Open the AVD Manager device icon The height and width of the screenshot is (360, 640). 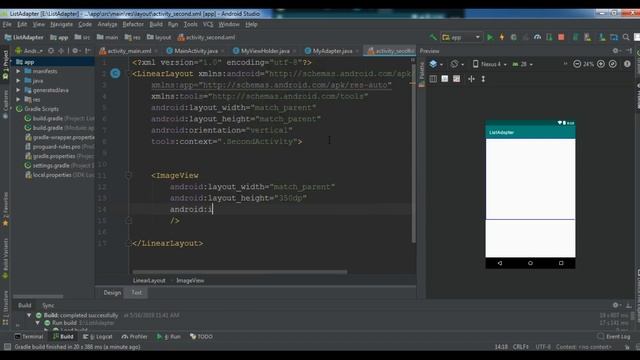tap(587, 37)
